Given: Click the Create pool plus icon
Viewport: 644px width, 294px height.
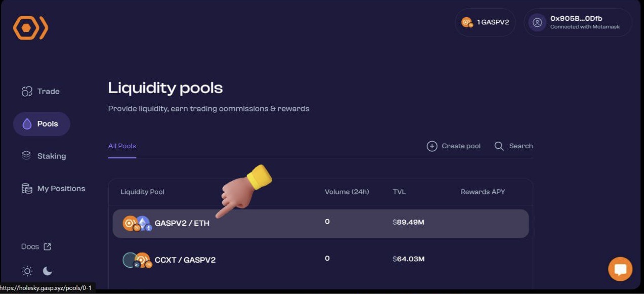Looking at the screenshot, I should [432, 146].
